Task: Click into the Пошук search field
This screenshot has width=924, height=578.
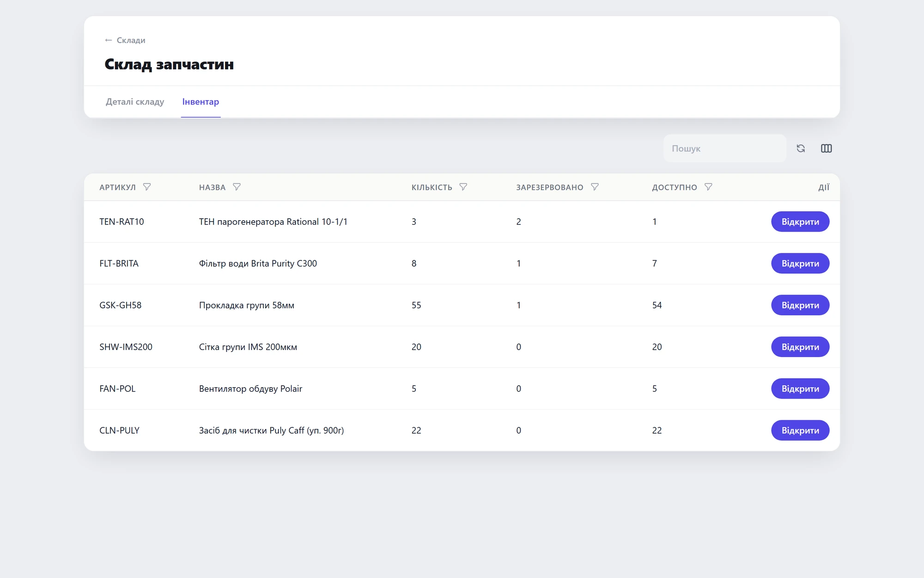Action: 724,148
